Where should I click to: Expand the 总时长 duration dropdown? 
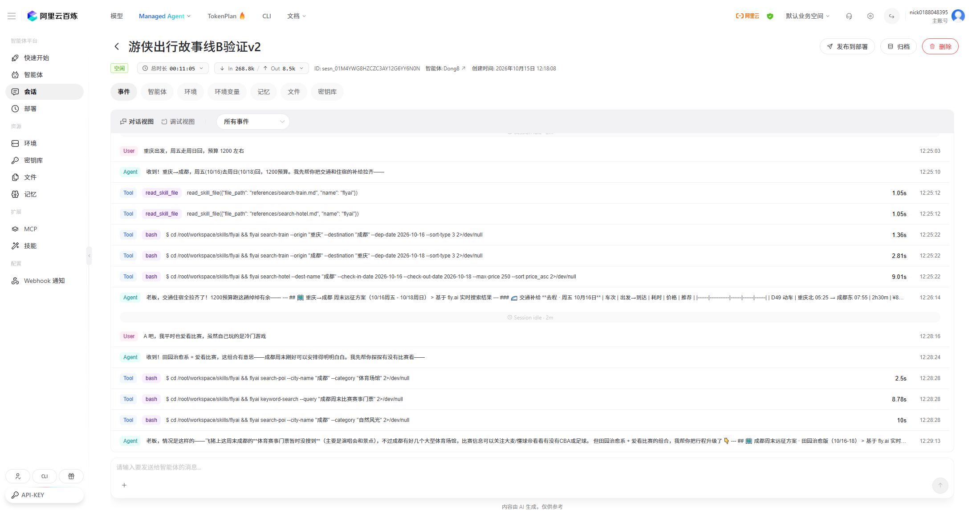[173, 68]
